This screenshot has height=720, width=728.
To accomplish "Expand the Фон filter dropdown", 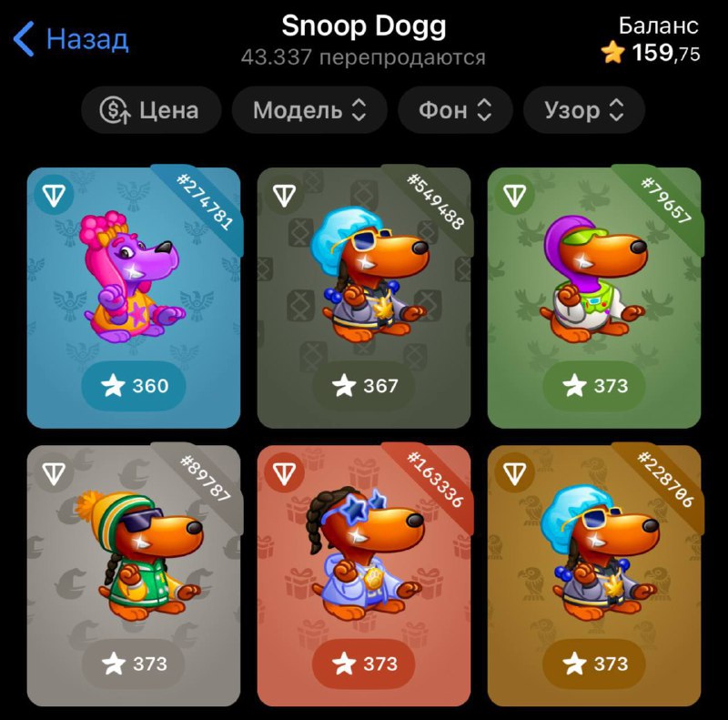I will click(455, 110).
